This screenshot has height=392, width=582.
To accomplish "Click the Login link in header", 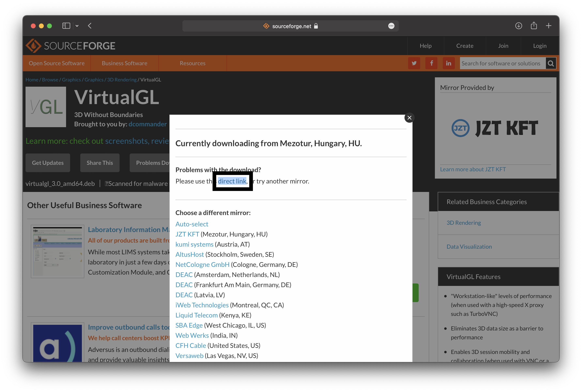I will coord(539,46).
